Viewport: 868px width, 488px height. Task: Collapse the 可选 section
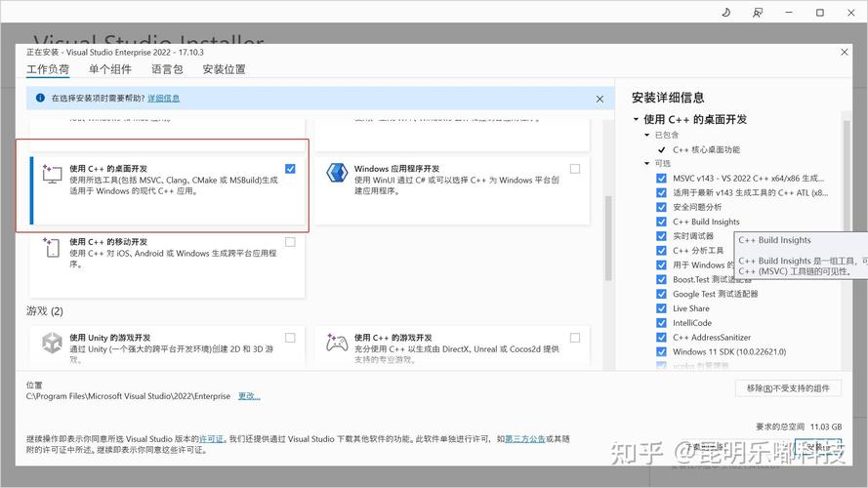pyautogui.click(x=646, y=163)
